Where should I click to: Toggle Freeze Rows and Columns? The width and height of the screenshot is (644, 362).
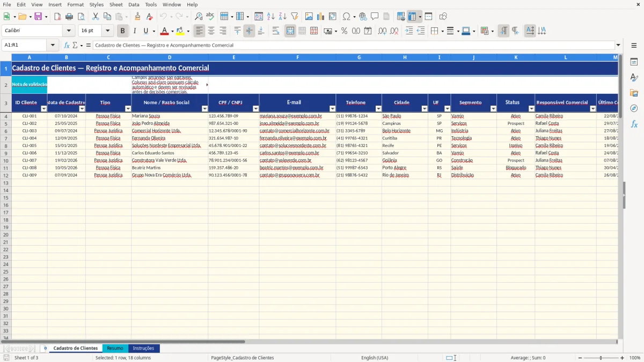412,17
